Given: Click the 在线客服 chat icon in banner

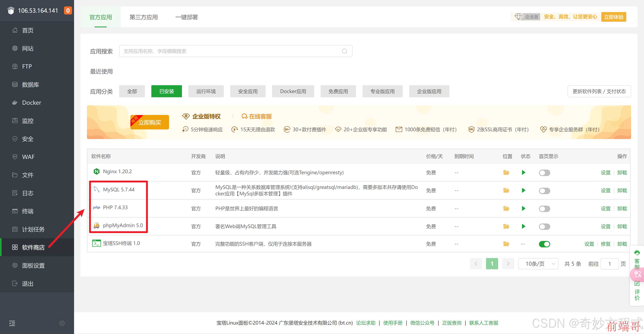Looking at the screenshot, I should (x=244, y=116).
